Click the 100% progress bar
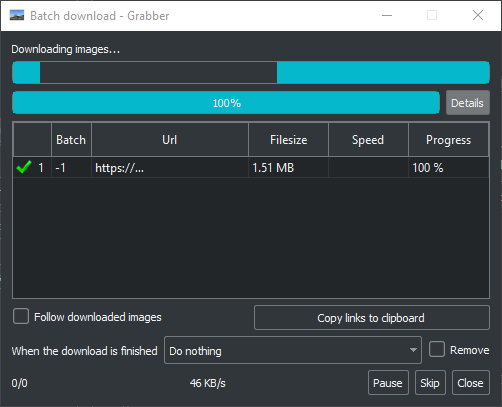 click(226, 103)
